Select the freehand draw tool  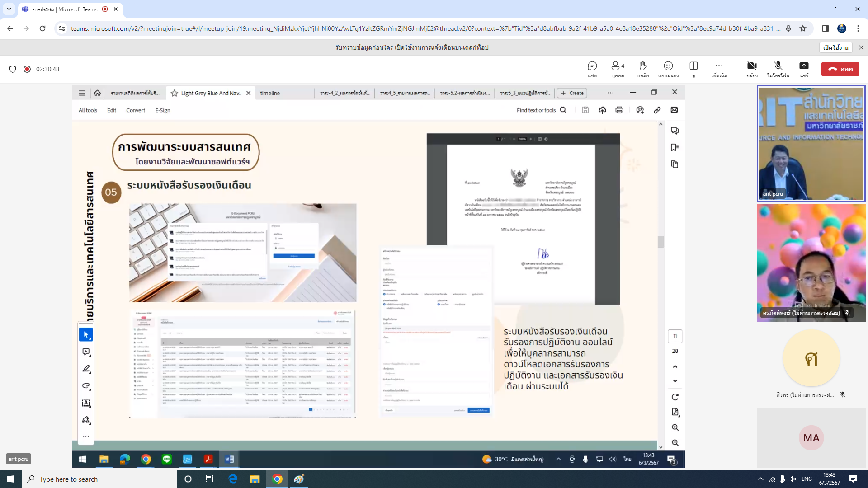(x=86, y=386)
